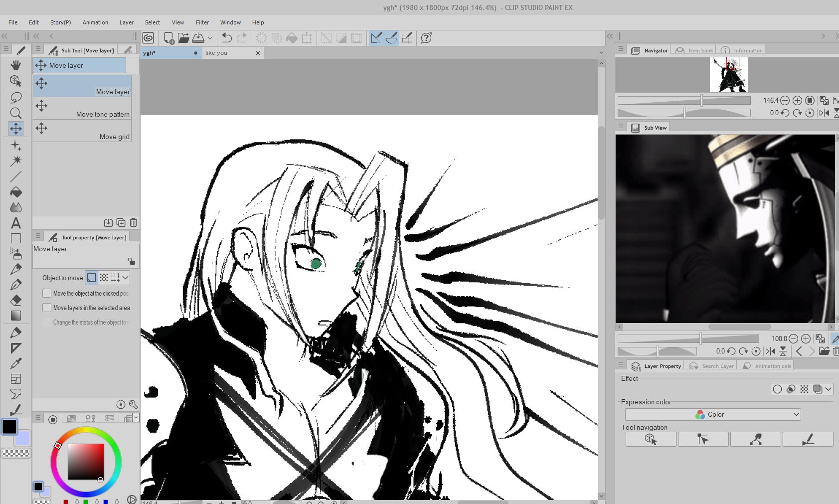Select the Text tool

pyautogui.click(x=16, y=223)
